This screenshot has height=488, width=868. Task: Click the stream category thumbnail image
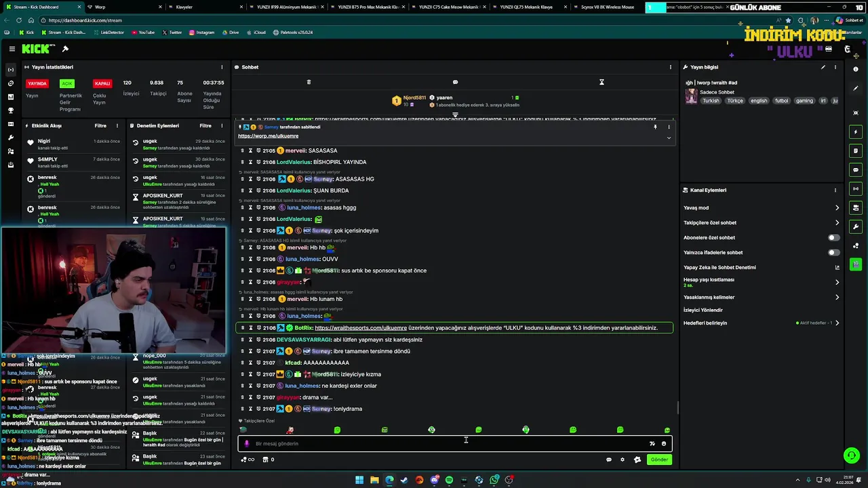coord(691,96)
